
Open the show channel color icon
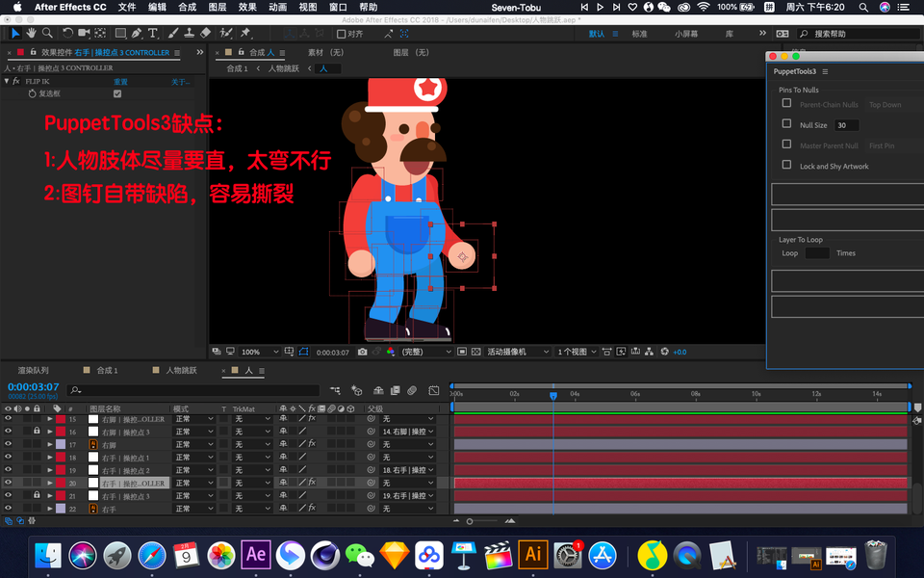[x=390, y=352]
